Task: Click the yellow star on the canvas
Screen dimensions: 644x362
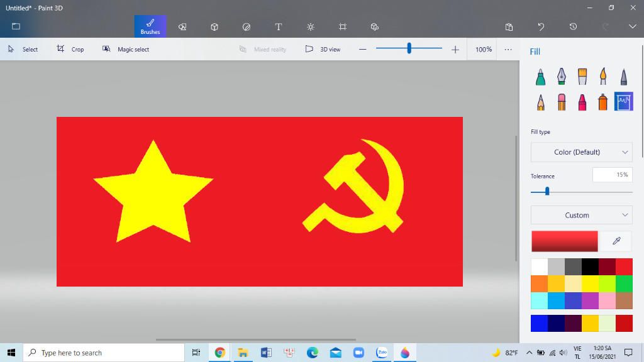Action: pyautogui.click(x=153, y=193)
